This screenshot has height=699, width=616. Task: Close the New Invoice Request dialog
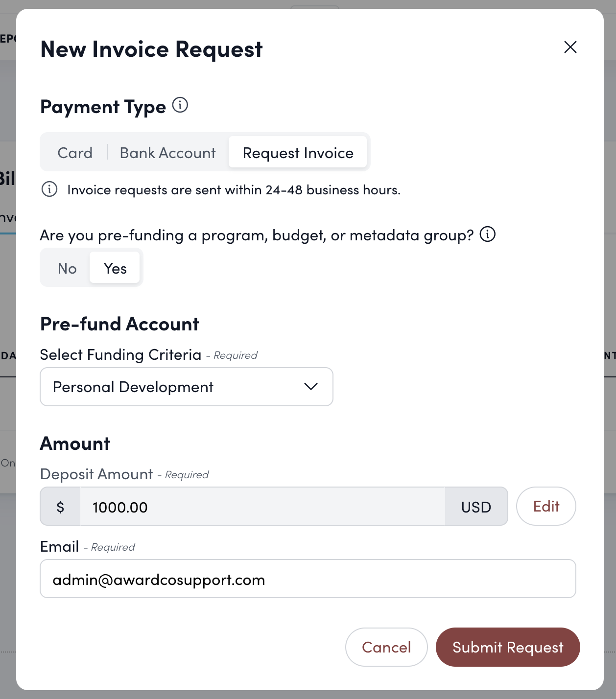tap(570, 47)
